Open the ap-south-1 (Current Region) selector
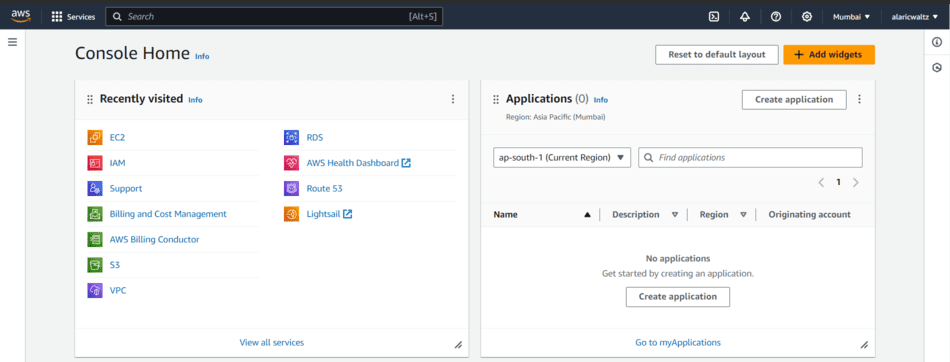950x362 pixels. 562,158
